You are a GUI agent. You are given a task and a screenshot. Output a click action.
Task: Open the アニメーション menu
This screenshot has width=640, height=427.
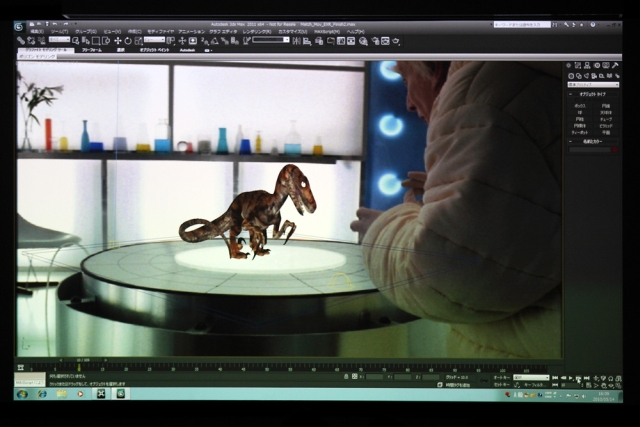(191, 31)
